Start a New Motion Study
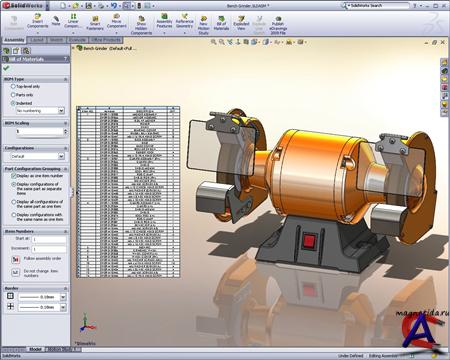Screen dimensions: 450x360 pyautogui.click(x=203, y=25)
